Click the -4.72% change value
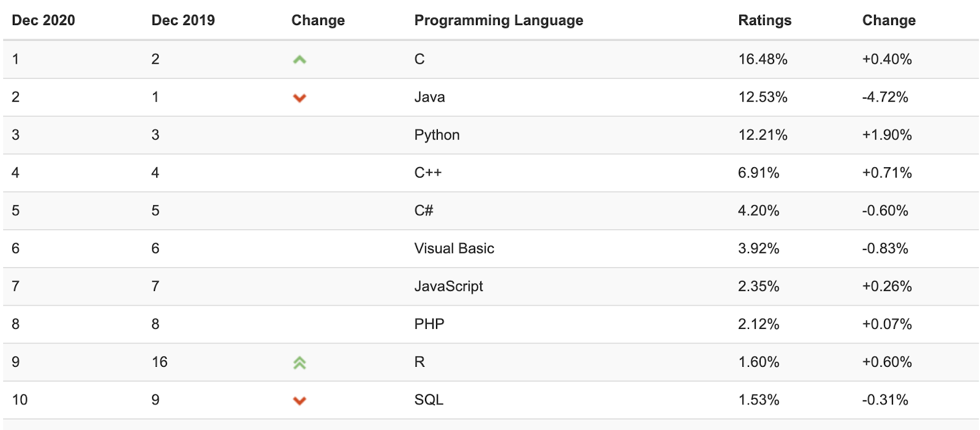Screen dimensions: 980x430 885,97
